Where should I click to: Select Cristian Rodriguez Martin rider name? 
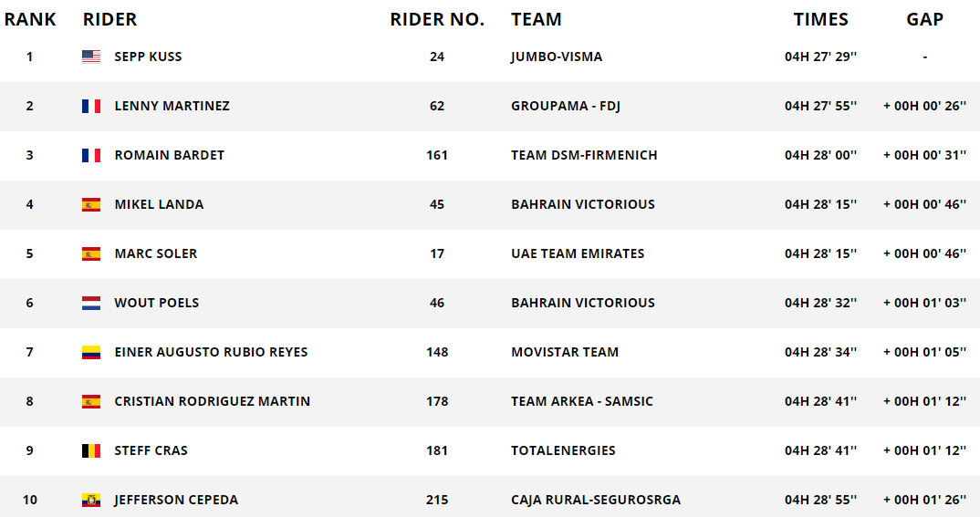tap(212, 401)
